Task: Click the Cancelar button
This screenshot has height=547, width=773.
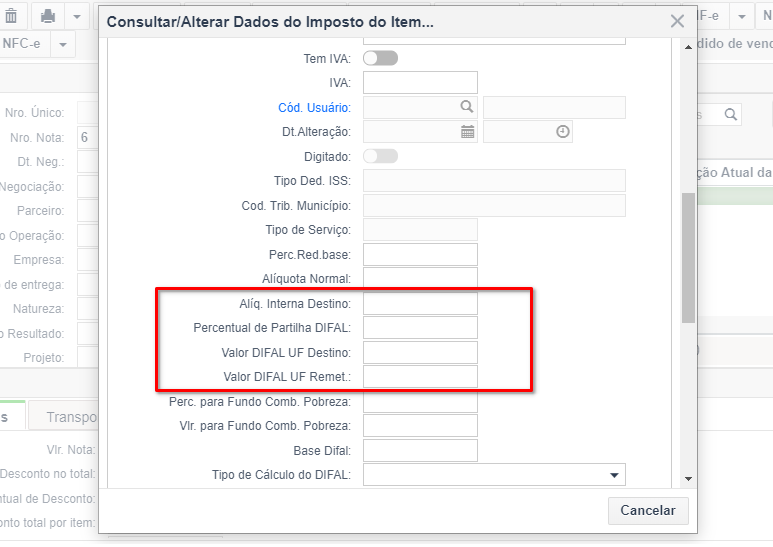Action: point(648,511)
